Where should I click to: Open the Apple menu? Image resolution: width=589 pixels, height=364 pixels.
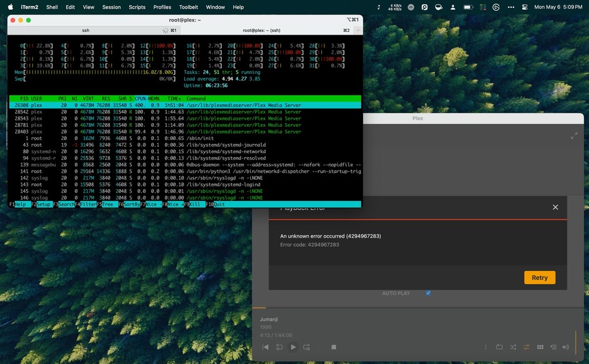click(x=10, y=7)
